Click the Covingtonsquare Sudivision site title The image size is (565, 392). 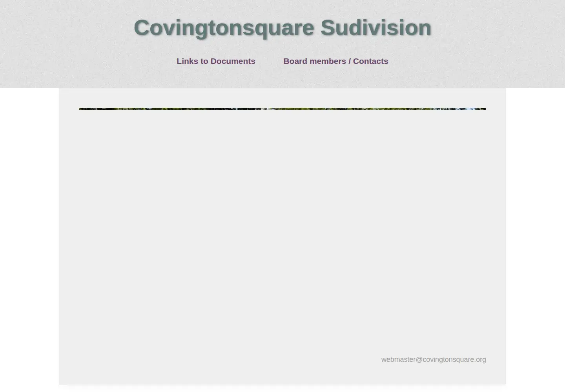click(x=282, y=28)
